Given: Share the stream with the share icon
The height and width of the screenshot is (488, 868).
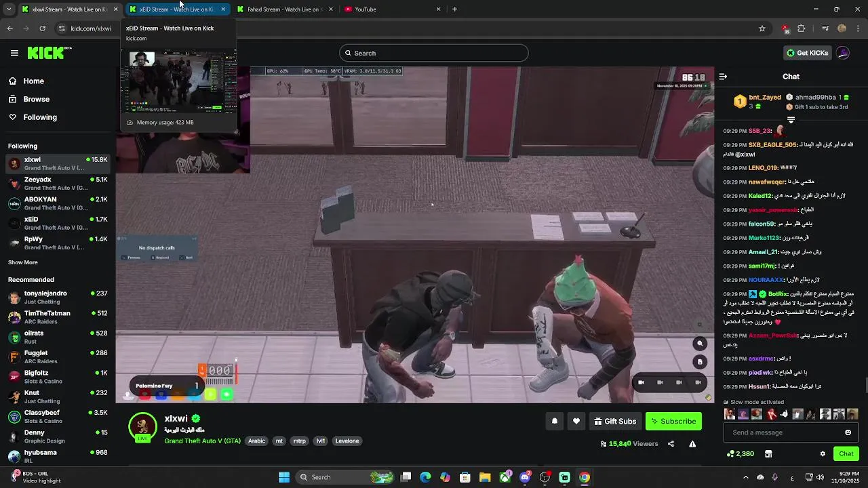Looking at the screenshot, I should coord(671,444).
